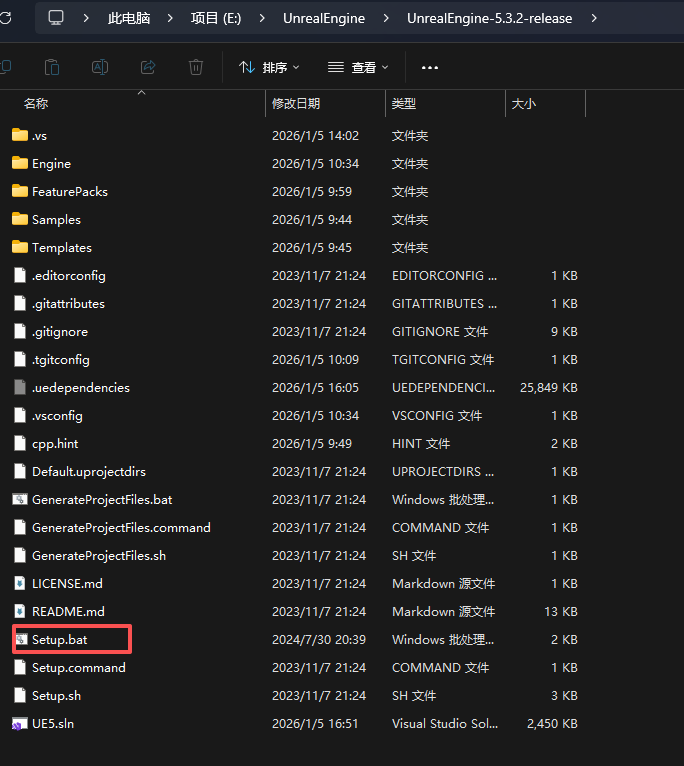
Task: Click the .gitignore file icon
Action: click(x=20, y=331)
